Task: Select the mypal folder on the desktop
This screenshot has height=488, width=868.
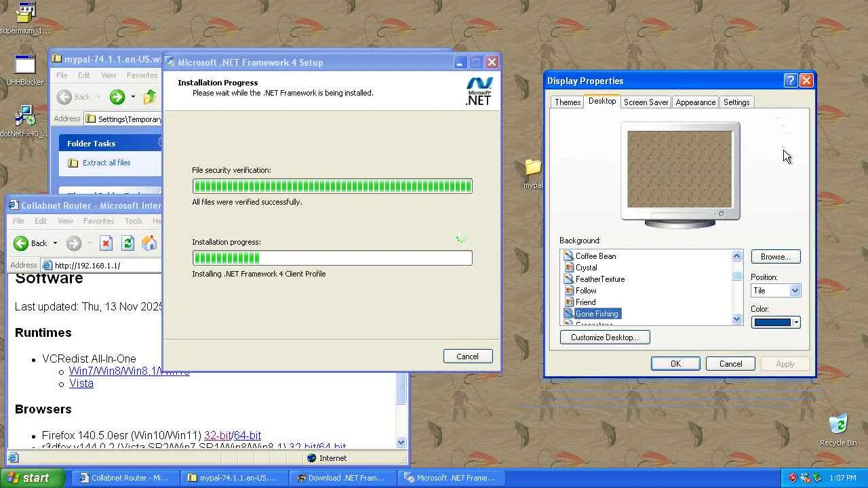Action: pos(534,174)
